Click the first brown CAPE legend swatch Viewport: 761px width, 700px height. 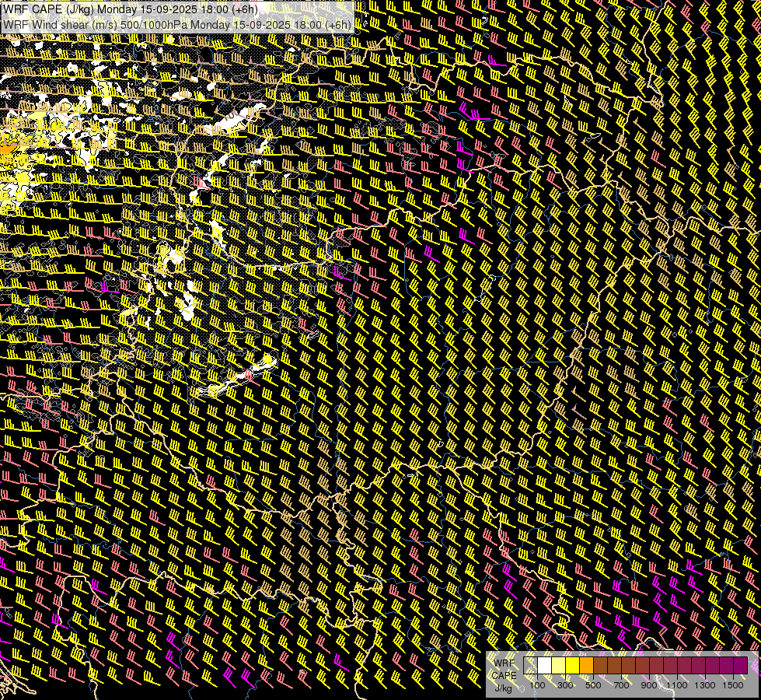point(600,666)
